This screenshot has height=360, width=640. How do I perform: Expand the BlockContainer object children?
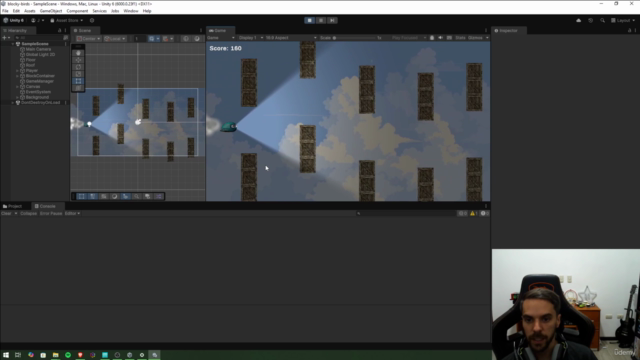tap(17, 76)
